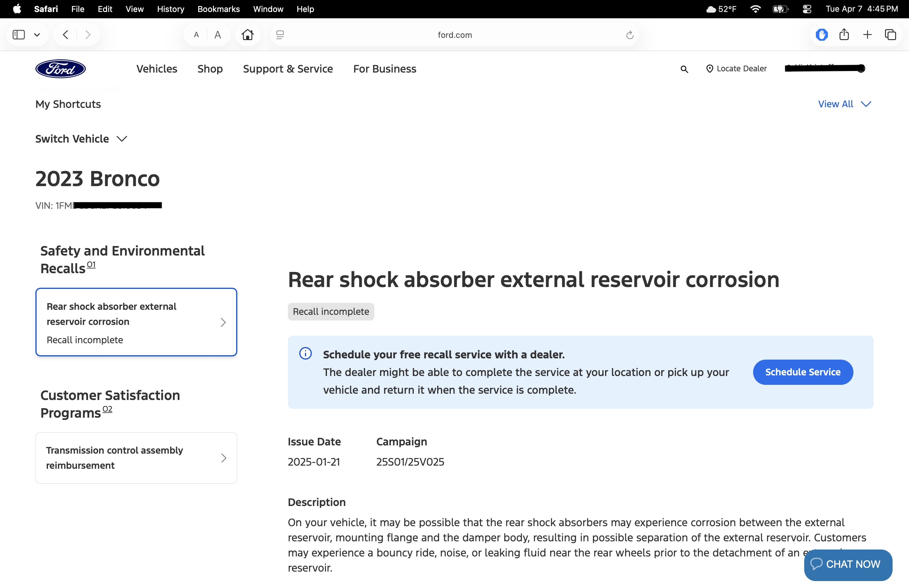This screenshot has height=588, width=909.
Task: Open the sidebar options dropdown arrow
Action: click(x=37, y=35)
